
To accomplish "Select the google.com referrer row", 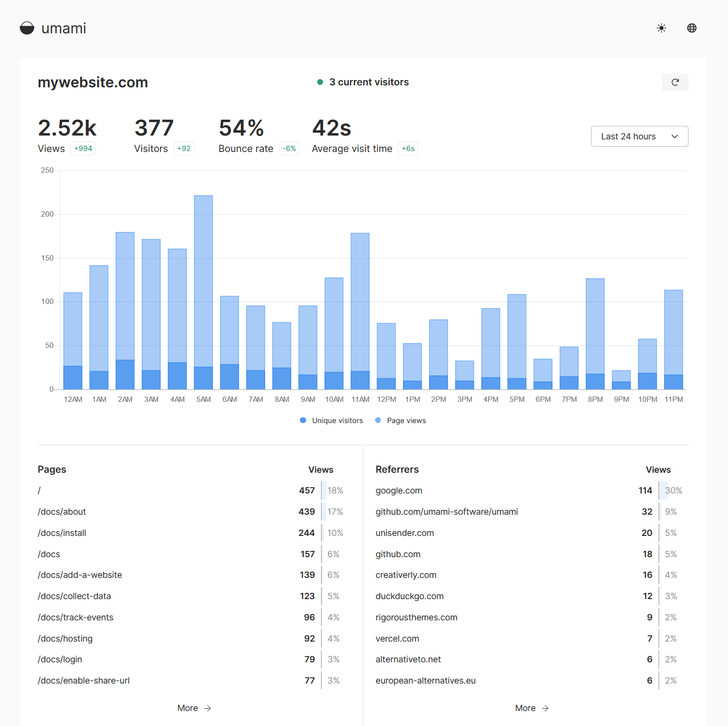I will (x=399, y=491).
